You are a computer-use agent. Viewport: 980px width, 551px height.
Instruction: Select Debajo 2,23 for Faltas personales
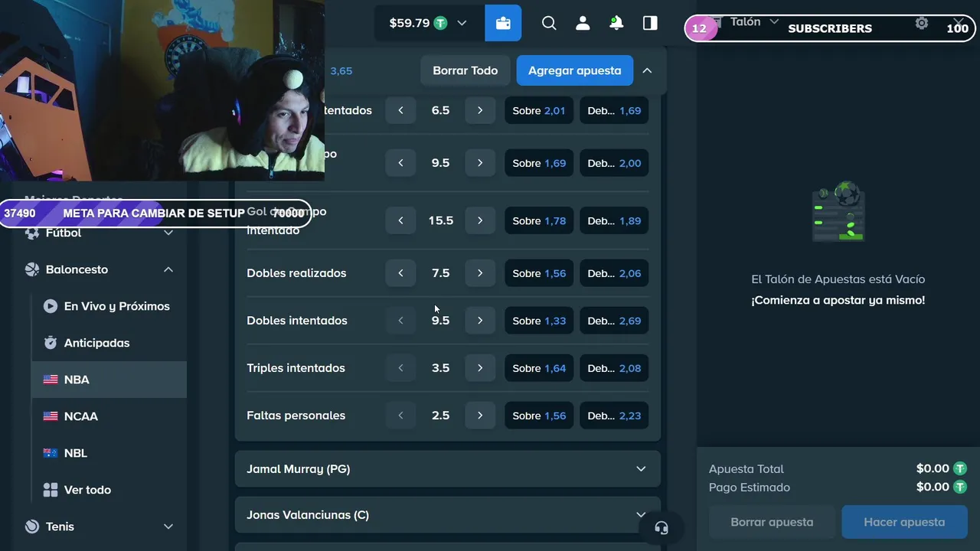tap(614, 416)
